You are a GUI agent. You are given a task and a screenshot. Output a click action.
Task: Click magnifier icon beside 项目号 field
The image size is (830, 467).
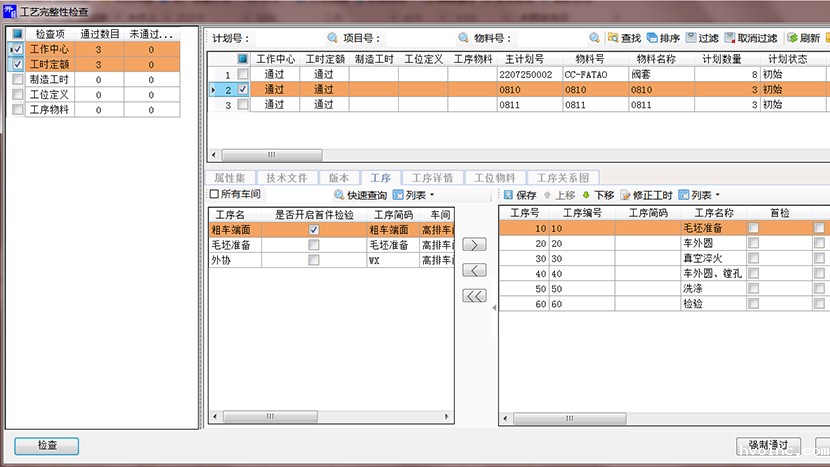point(463,38)
